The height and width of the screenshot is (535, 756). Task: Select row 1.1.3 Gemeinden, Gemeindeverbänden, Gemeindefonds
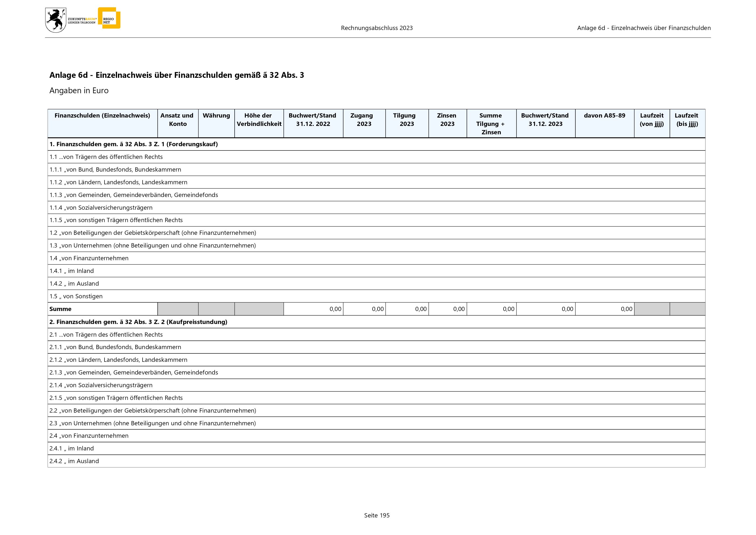coord(134,195)
